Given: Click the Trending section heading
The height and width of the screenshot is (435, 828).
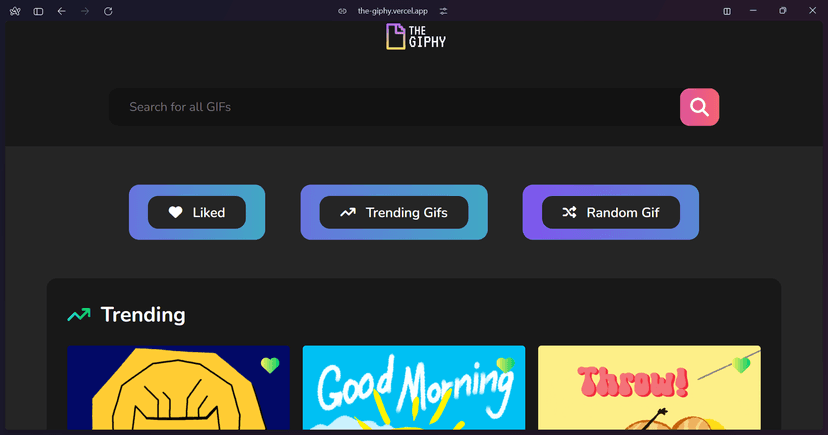Looking at the screenshot, I should click(x=143, y=315).
